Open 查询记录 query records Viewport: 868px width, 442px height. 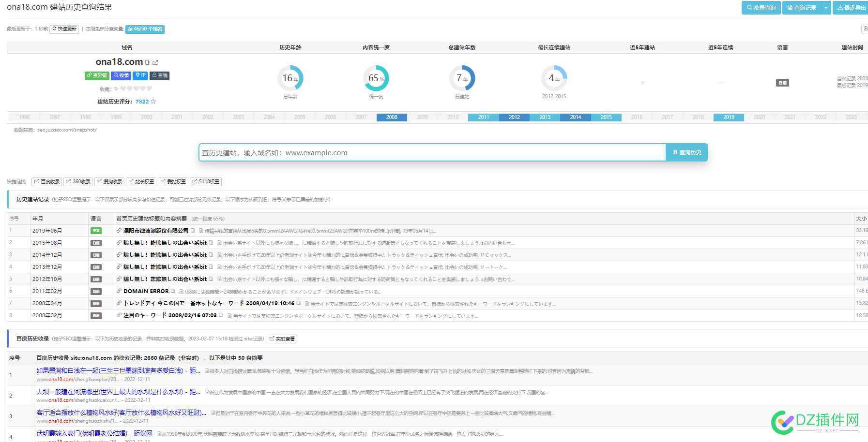click(802, 8)
